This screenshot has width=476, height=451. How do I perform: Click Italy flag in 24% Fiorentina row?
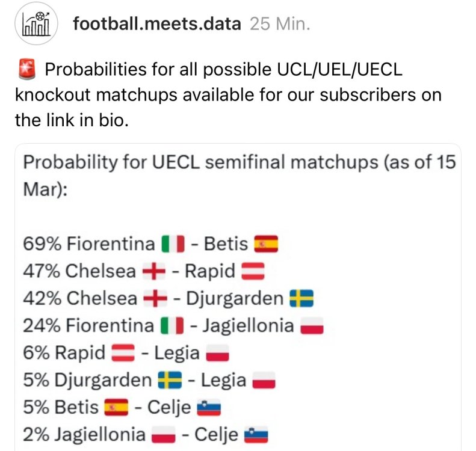tap(172, 327)
